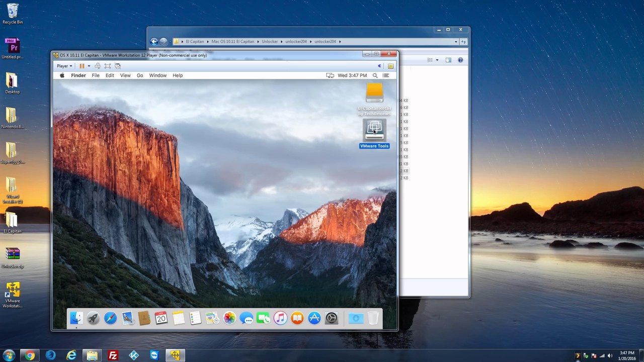Toggle VMware Unity mode button
Image resolution: width=644 pixels, height=362 pixels.
pyautogui.click(x=118, y=66)
